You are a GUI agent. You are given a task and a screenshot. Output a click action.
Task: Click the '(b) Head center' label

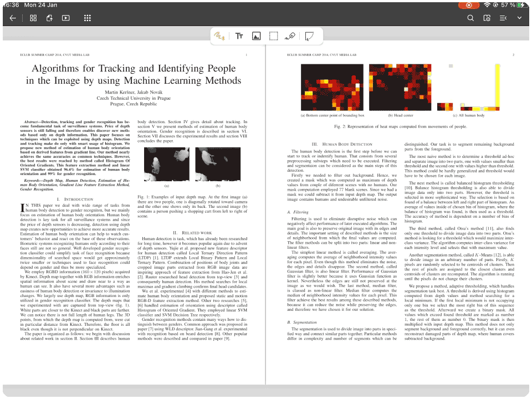[x=401, y=115]
